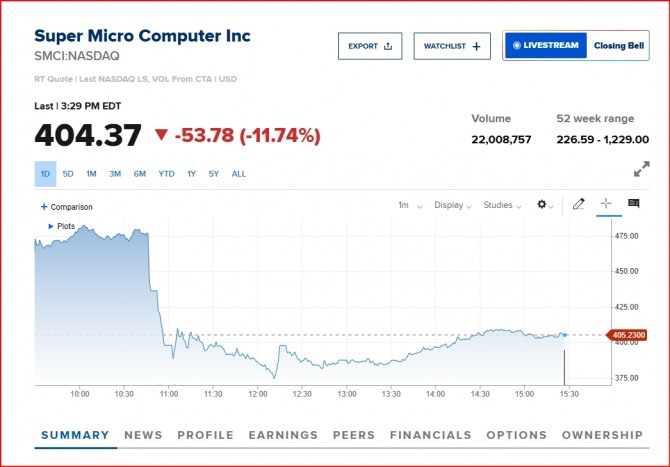Screen dimensions: 670x467
Task: Expand the chart to full screen
Action: (x=641, y=170)
